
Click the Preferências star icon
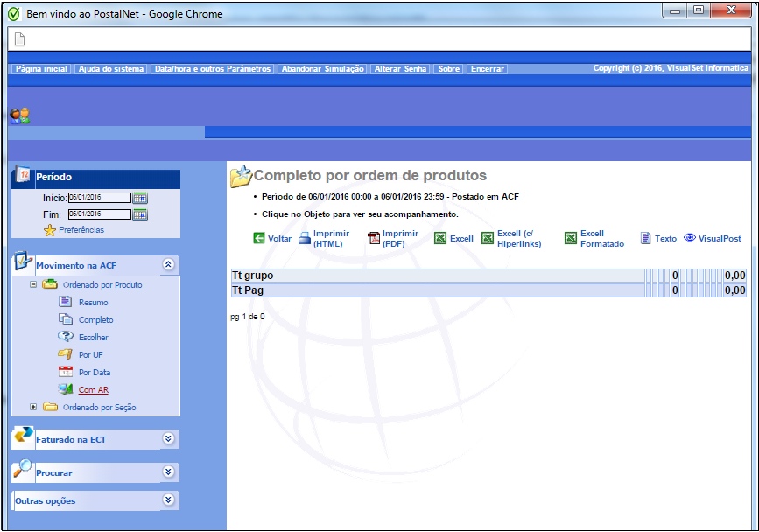(50, 230)
